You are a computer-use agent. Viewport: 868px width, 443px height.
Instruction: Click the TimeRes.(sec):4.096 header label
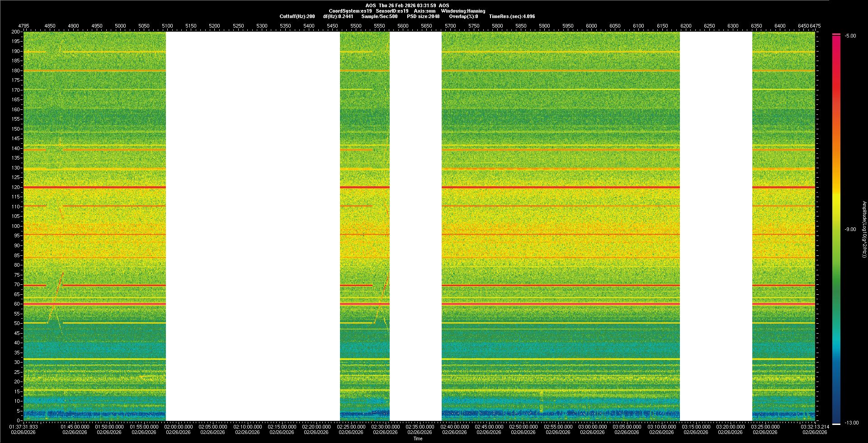[512, 16]
